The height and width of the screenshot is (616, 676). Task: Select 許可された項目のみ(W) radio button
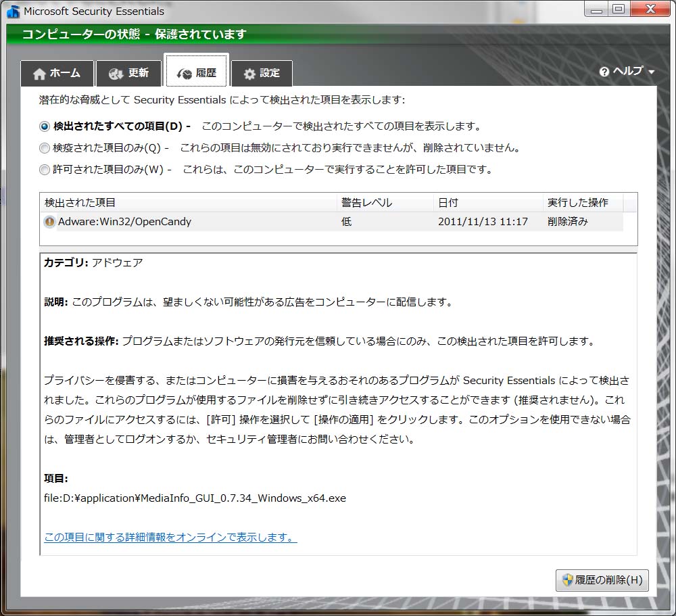45,170
